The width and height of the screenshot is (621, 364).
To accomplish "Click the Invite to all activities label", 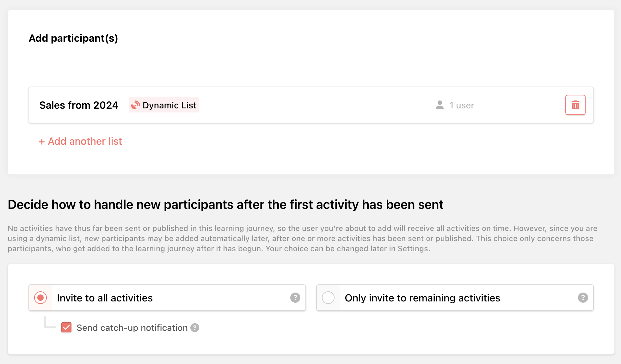I will pyautogui.click(x=105, y=298).
